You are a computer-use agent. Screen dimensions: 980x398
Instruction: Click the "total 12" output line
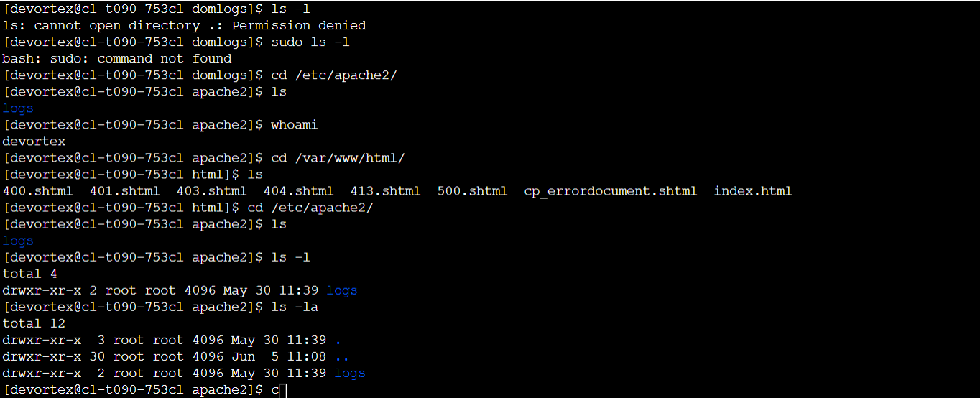pos(30,323)
